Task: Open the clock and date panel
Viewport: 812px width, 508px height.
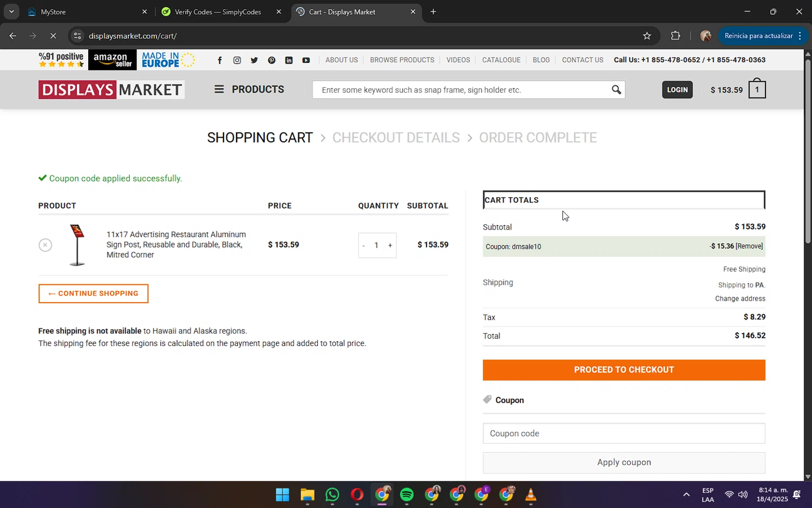Action: [x=772, y=495]
